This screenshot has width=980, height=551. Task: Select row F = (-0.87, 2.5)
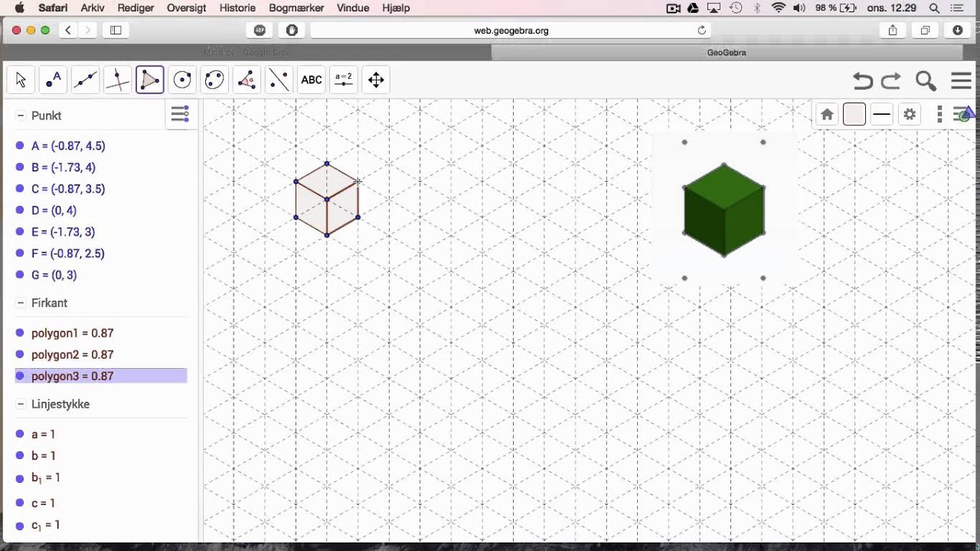101,253
